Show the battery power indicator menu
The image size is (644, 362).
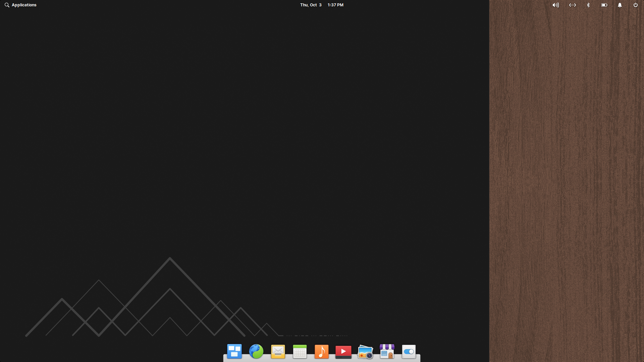pyautogui.click(x=604, y=5)
